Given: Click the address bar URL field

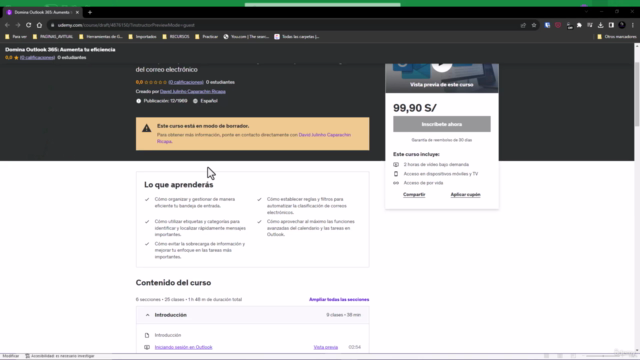Looking at the screenshot, I should (286, 25).
